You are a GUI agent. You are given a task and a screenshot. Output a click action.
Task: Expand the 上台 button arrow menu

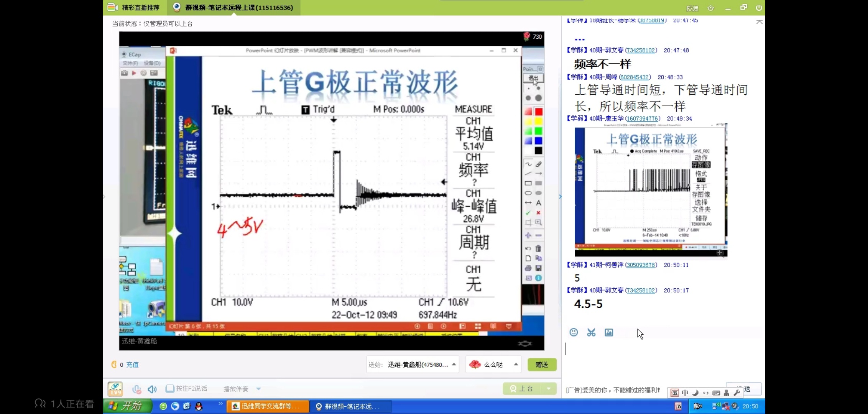point(549,389)
